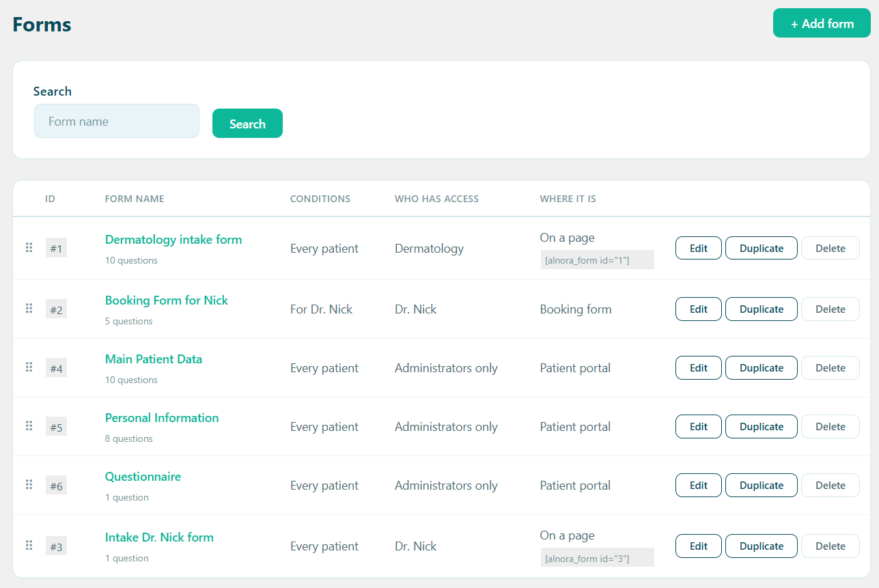
Task: Click the WHERE IT IS column header
Action: [568, 199]
